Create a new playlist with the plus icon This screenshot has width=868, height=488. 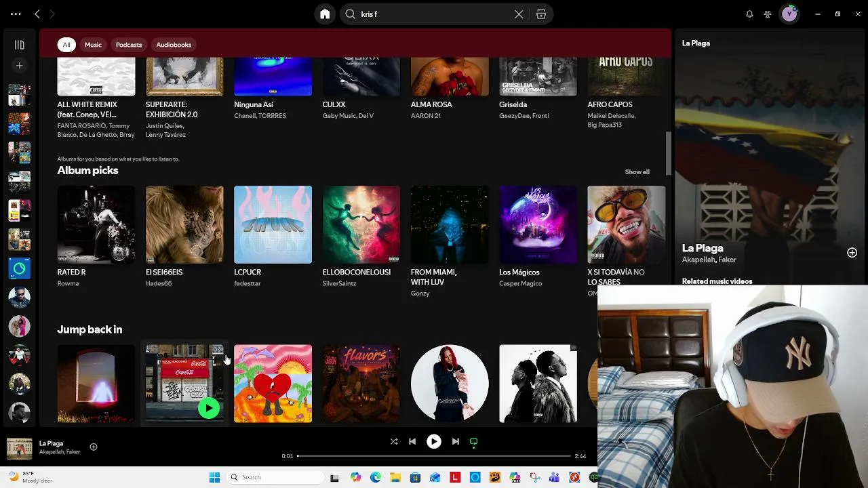click(19, 66)
